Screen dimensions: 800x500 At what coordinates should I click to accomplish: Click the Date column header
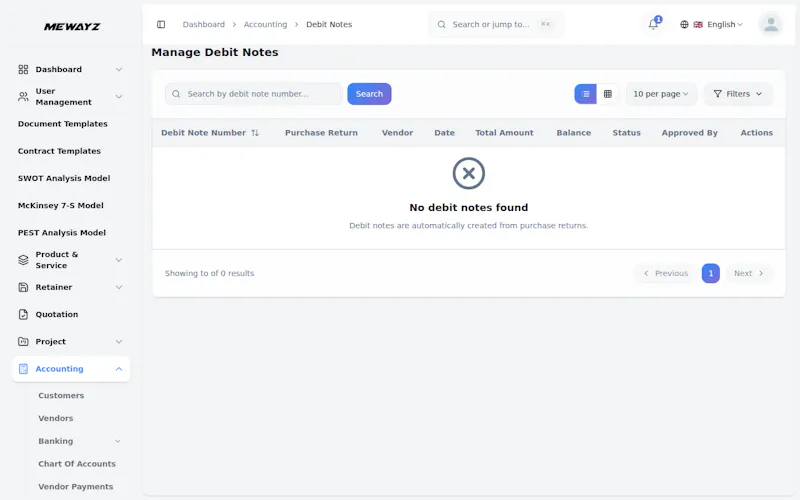point(444,133)
